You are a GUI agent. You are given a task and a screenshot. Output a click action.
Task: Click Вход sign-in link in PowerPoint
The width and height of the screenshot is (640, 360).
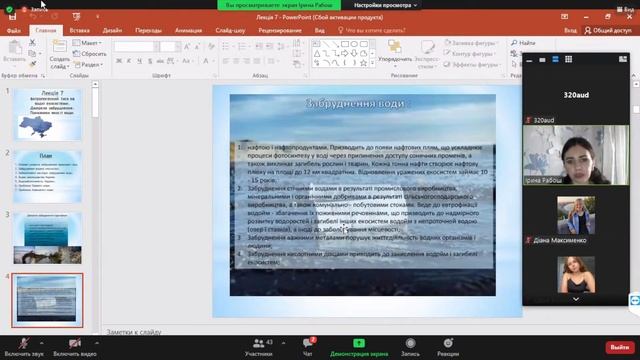[x=570, y=31]
